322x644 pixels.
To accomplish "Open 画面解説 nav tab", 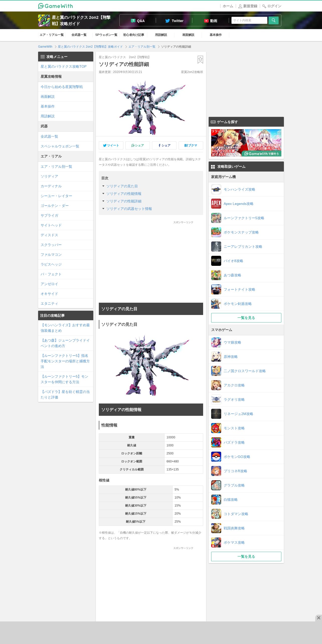I will tap(188, 35).
